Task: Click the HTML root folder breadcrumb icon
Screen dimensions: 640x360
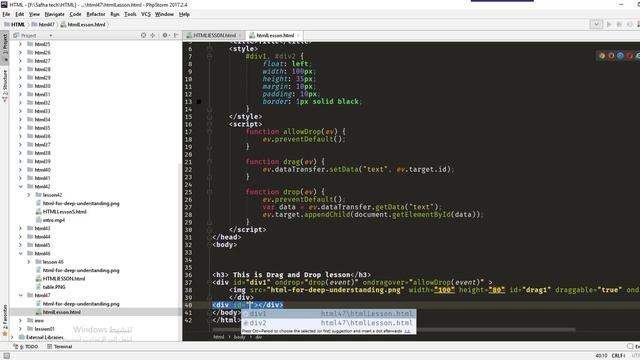Action: tap(7, 24)
